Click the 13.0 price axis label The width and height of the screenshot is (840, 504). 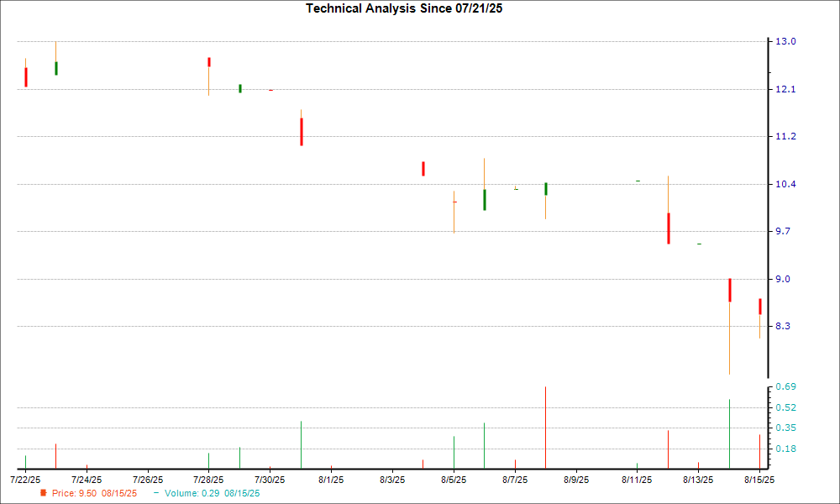click(x=785, y=41)
